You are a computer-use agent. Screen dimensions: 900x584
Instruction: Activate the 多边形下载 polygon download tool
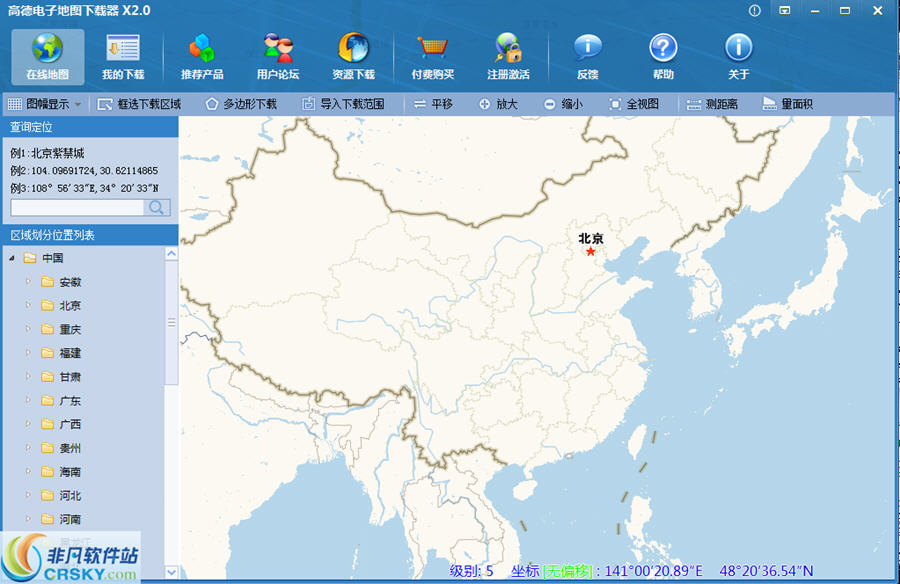[242, 102]
